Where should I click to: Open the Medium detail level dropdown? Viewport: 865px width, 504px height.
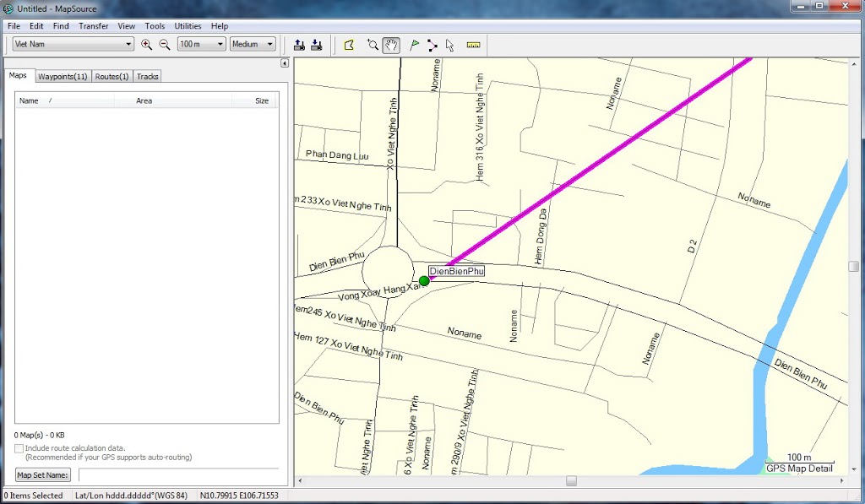pyautogui.click(x=253, y=44)
